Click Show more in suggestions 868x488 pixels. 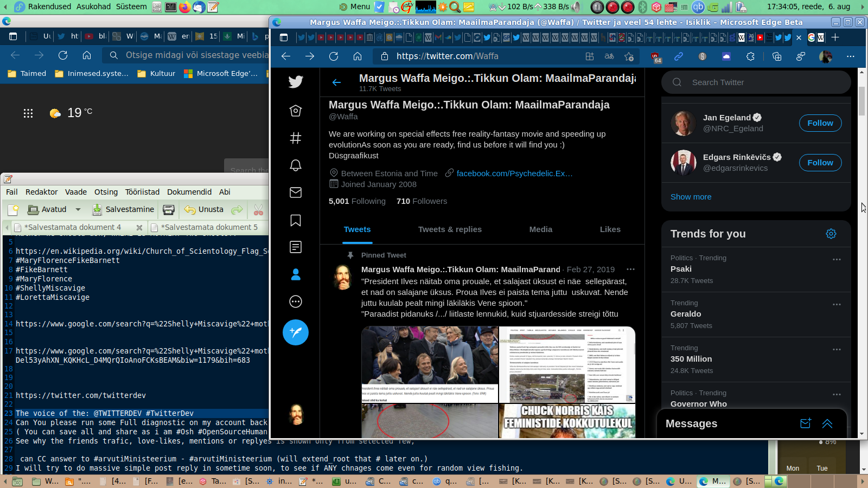[x=691, y=197]
